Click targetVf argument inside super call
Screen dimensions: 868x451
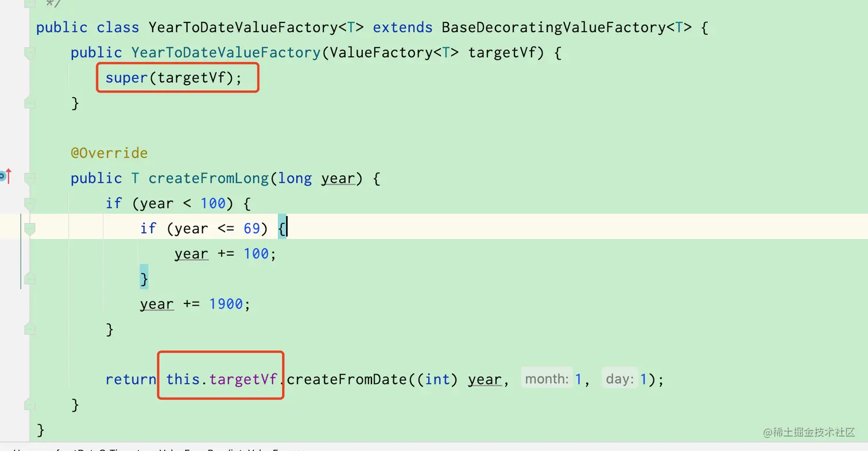click(x=191, y=78)
